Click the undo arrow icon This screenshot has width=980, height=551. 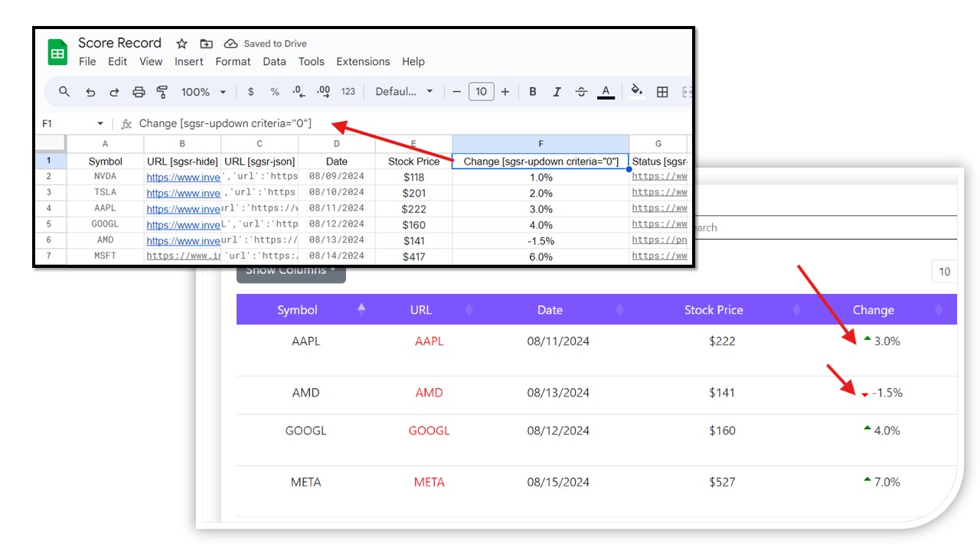[x=90, y=92]
